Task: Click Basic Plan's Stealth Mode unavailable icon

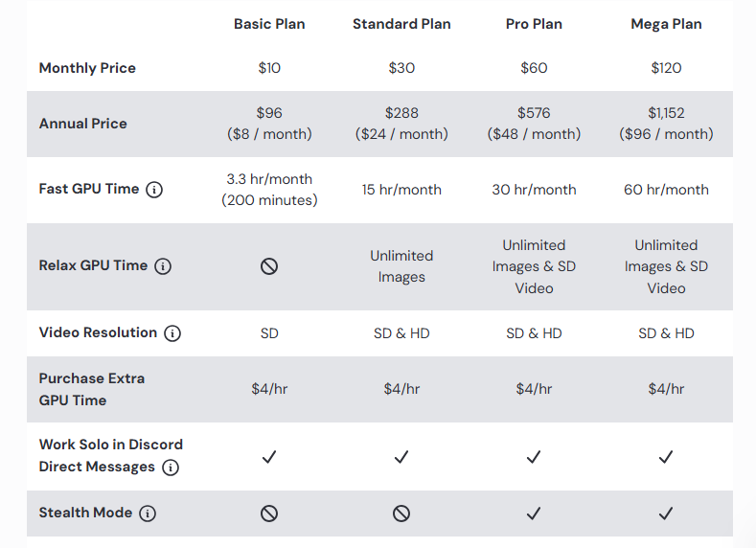Action: point(269,514)
